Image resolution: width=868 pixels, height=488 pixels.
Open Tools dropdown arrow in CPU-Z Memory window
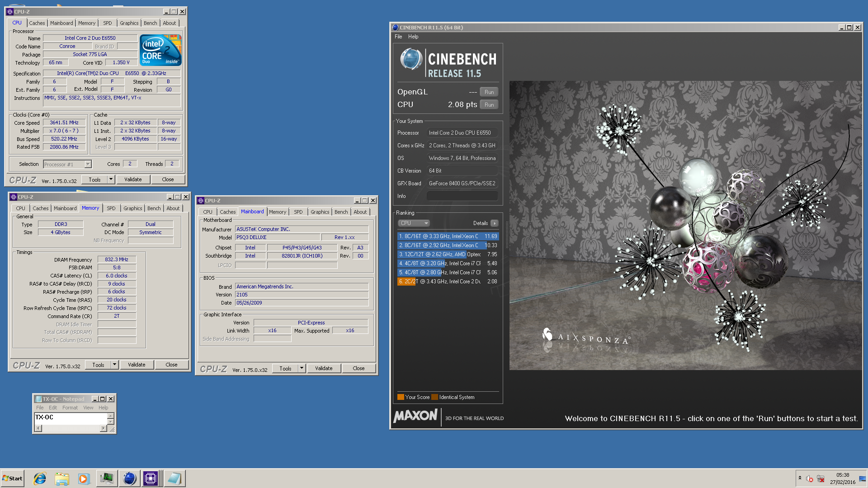tap(114, 365)
